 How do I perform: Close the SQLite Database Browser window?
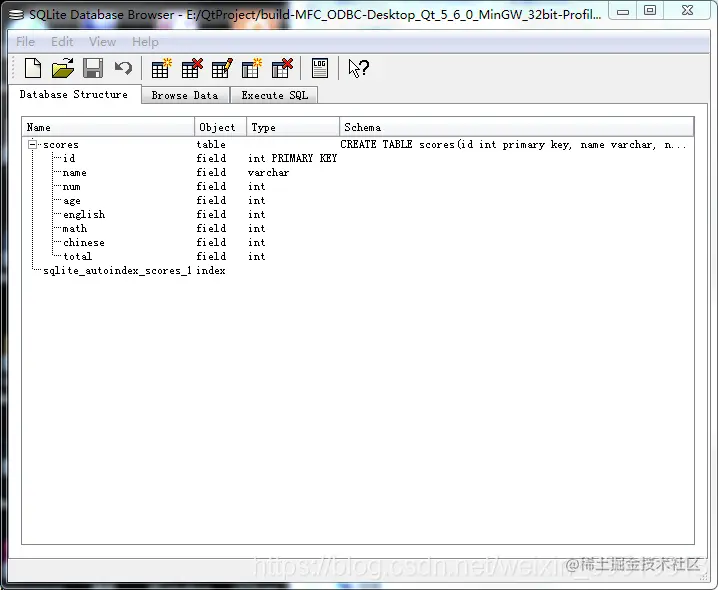687,11
